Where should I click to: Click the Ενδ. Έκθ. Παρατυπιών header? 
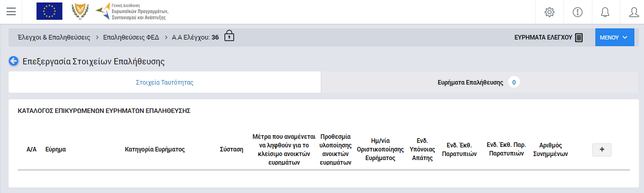(460, 150)
